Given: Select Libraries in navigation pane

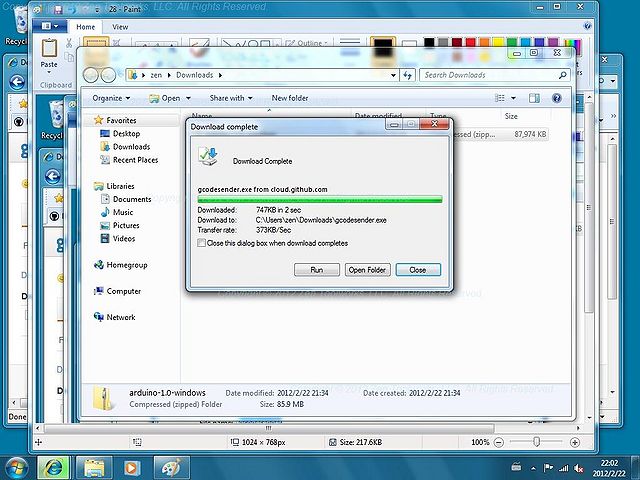Looking at the screenshot, I should click(x=114, y=186).
